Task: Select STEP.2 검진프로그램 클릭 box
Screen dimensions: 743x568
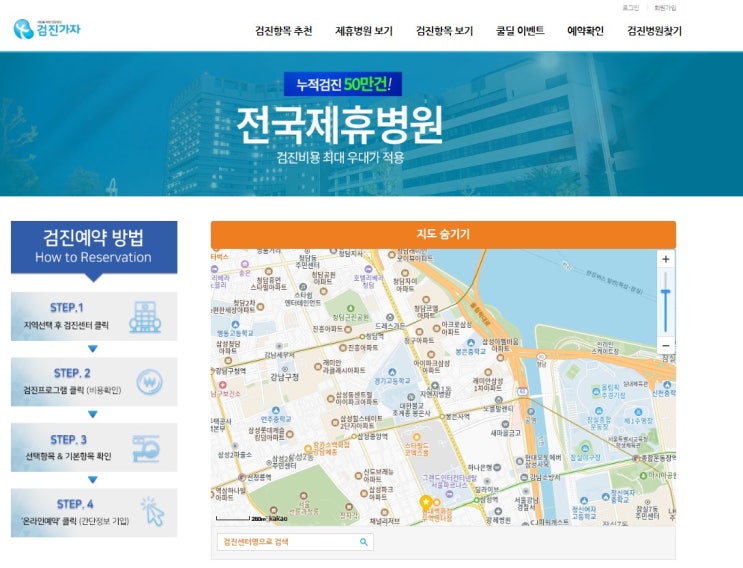Action: pos(94,382)
